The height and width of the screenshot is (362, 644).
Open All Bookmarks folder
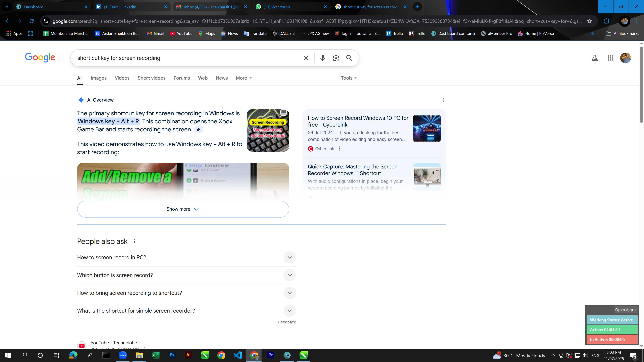[623, 34]
